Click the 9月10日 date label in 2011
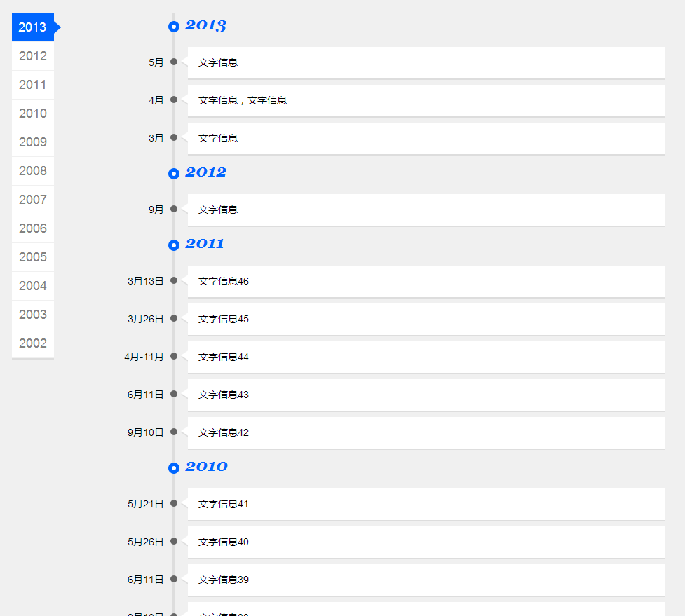Image resolution: width=685 pixels, height=616 pixels. (x=145, y=432)
